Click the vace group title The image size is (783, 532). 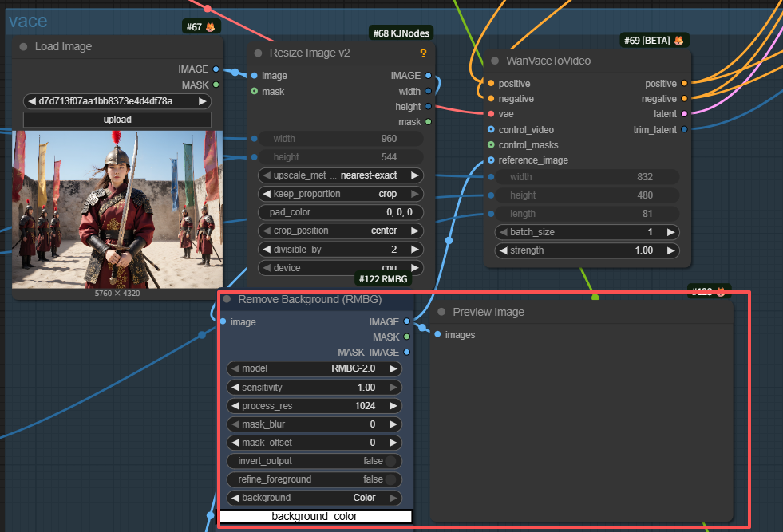[28, 21]
